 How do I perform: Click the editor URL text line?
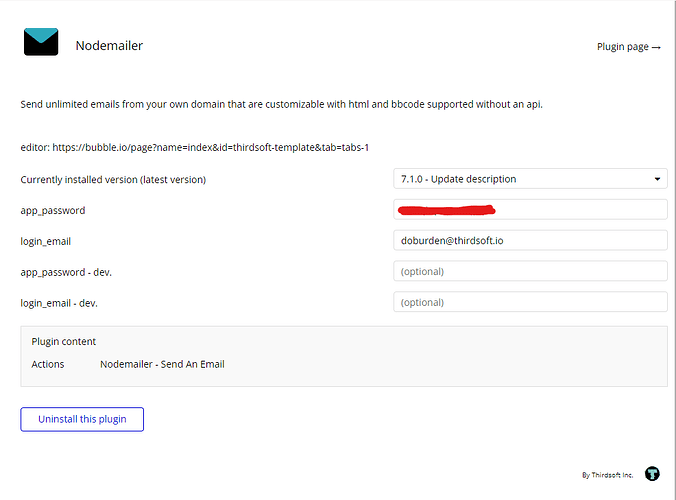pyautogui.click(x=195, y=148)
